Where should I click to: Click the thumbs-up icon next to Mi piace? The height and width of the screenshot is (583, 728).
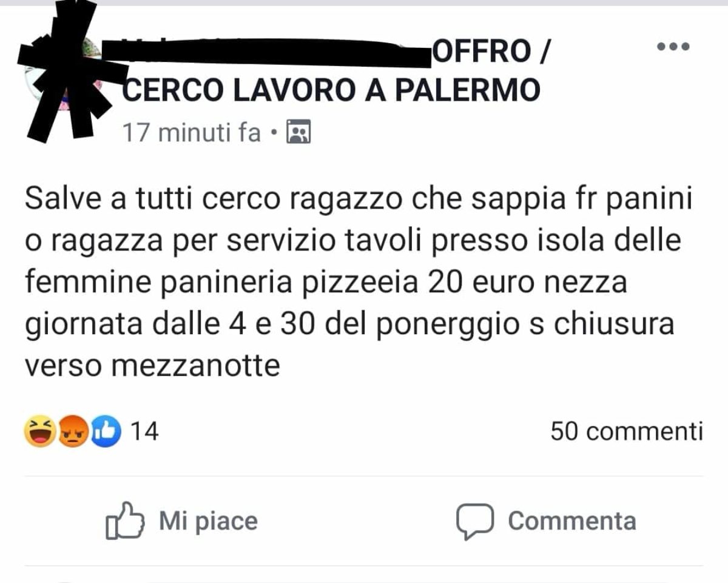pyautogui.click(x=124, y=521)
